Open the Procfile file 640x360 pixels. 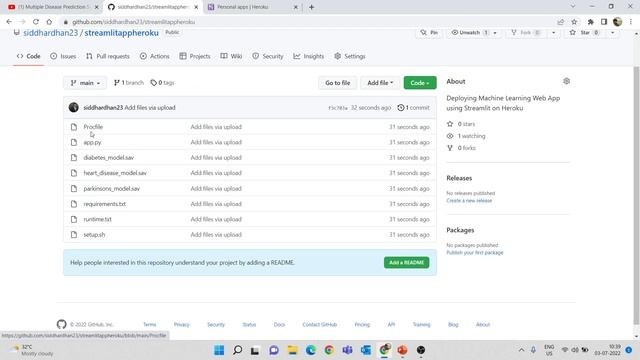coord(93,127)
